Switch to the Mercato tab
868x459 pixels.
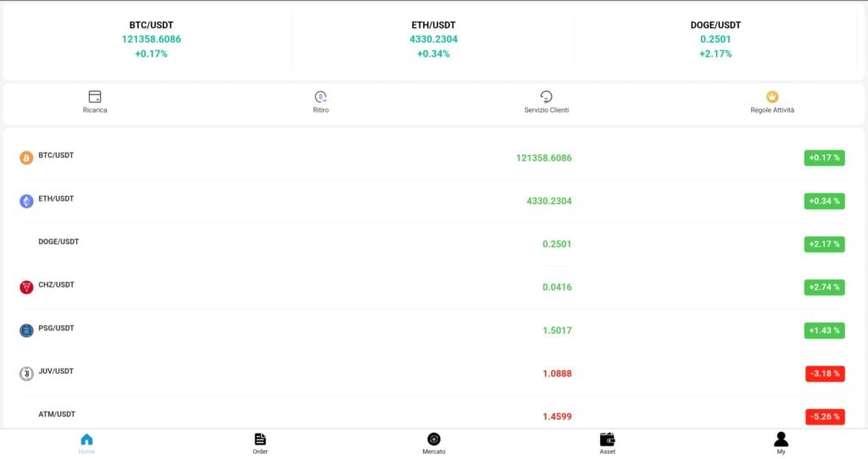434,444
